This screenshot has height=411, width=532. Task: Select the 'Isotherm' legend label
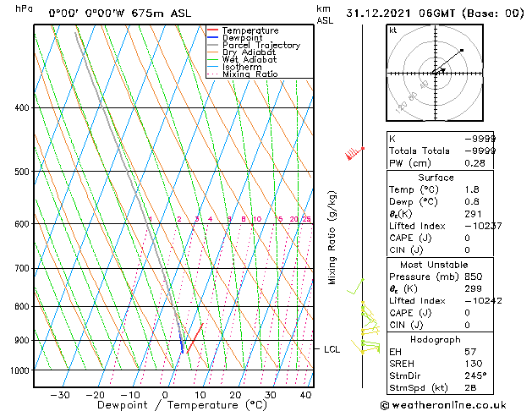coord(242,67)
